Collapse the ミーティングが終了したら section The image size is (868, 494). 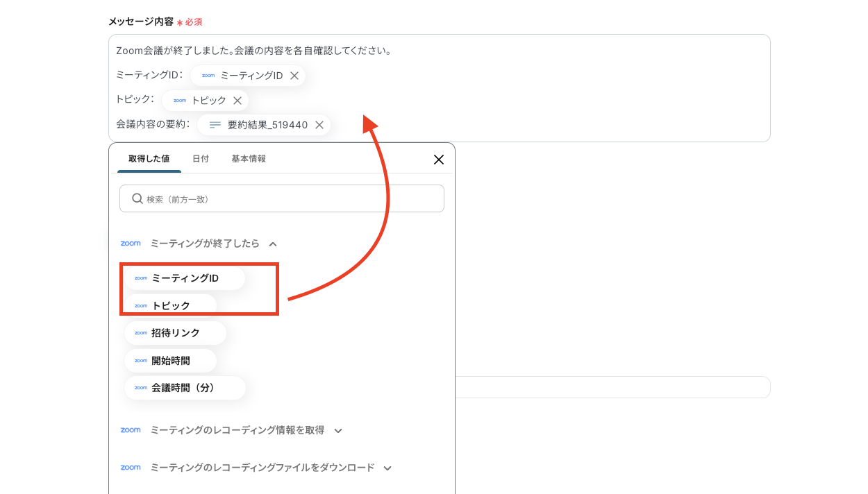pyautogui.click(x=274, y=244)
